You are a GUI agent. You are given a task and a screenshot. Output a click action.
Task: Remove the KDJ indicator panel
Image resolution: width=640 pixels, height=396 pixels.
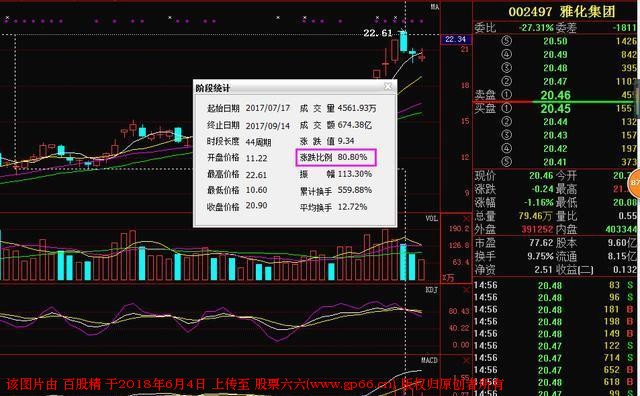466,290
